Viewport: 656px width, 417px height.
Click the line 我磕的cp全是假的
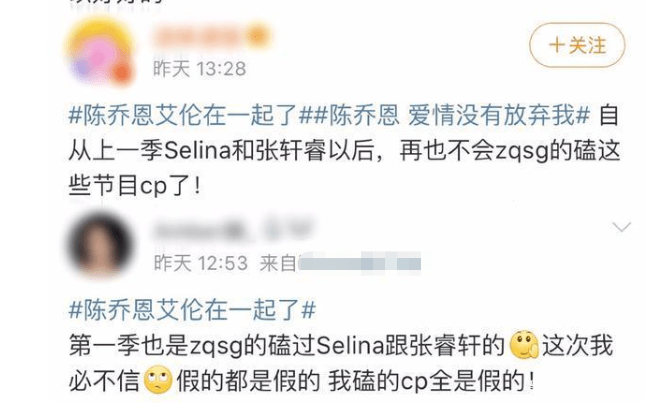click(431, 381)
